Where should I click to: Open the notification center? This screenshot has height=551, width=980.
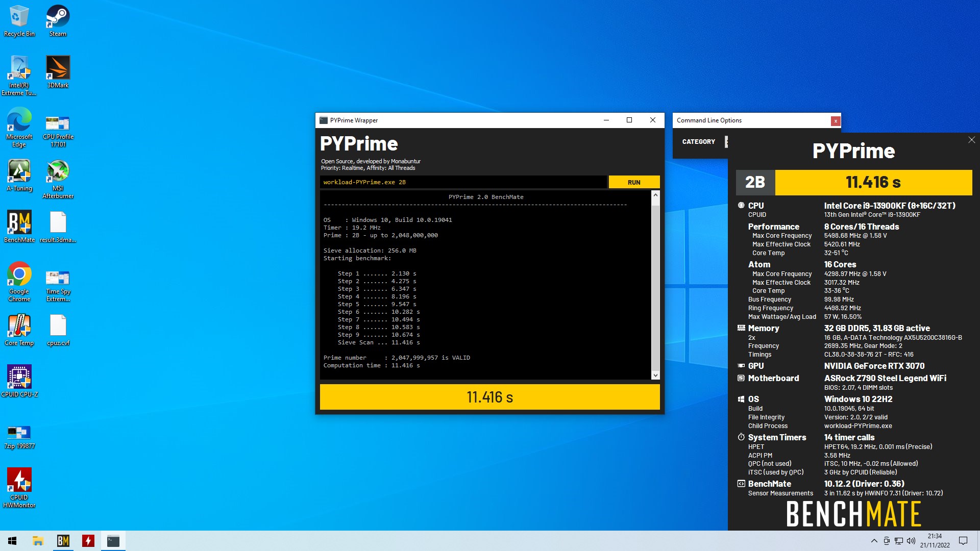[x=963, y=541]
